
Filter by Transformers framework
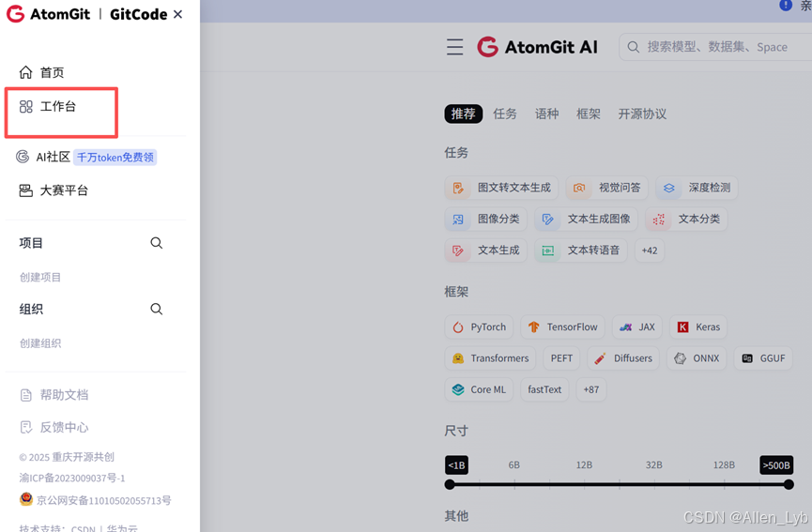tap(490, 358)
